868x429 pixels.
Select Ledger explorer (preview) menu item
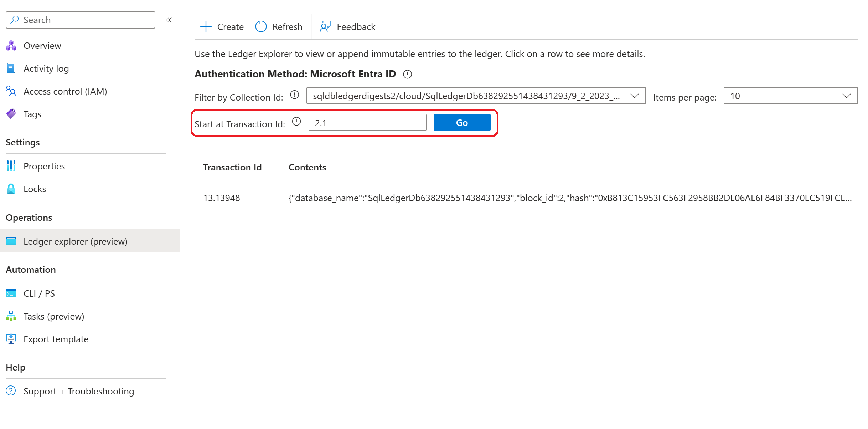[75, 241]
